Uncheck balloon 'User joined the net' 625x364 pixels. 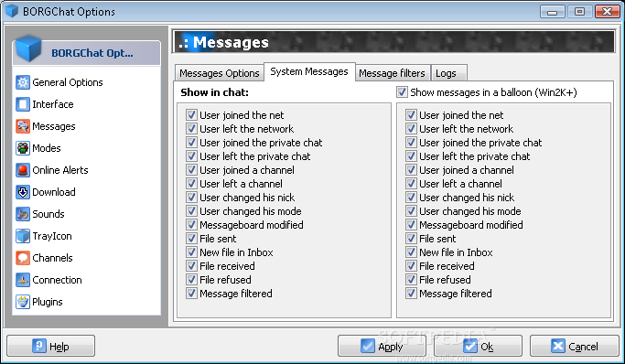411,115
